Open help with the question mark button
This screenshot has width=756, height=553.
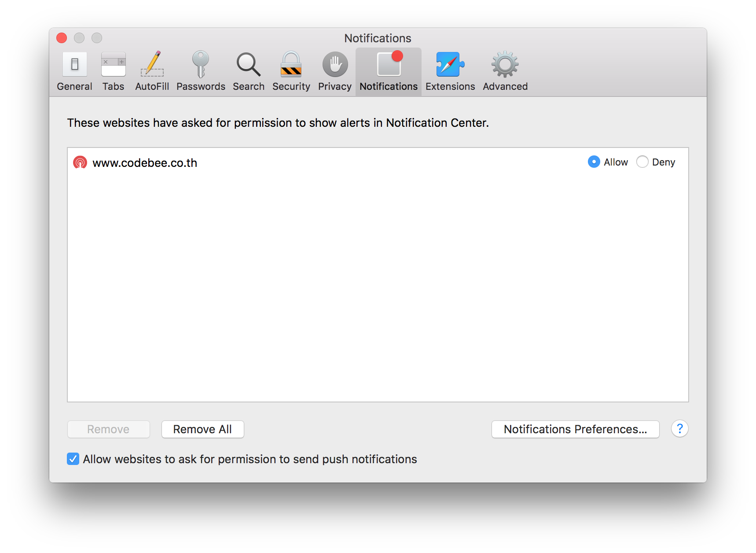[679, 428]
